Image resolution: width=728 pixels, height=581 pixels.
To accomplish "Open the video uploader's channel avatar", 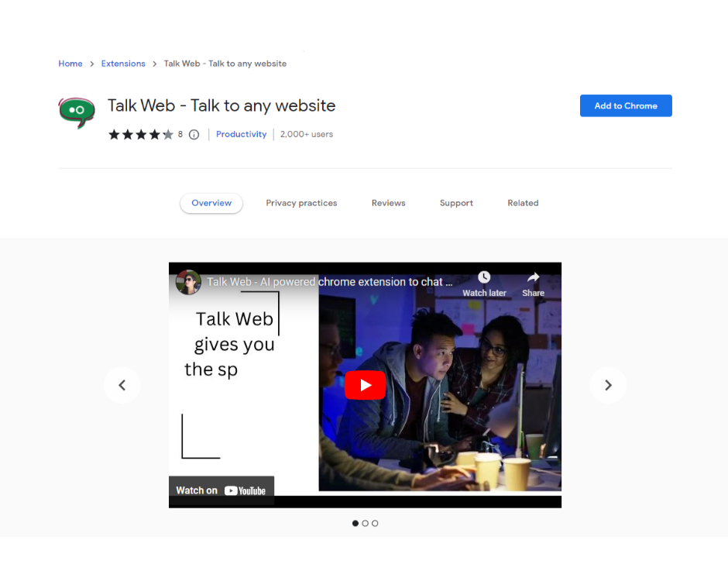I will (x=188, y=282).
